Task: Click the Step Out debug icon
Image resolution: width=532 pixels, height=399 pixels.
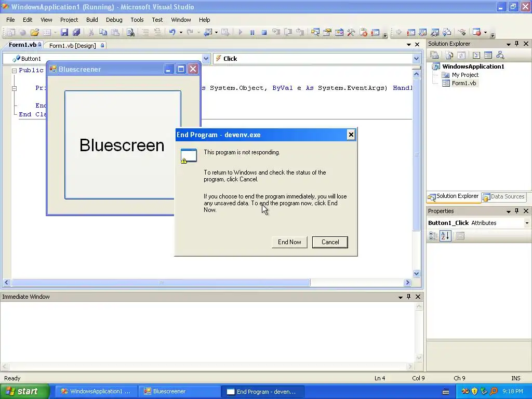Action: 300,32
